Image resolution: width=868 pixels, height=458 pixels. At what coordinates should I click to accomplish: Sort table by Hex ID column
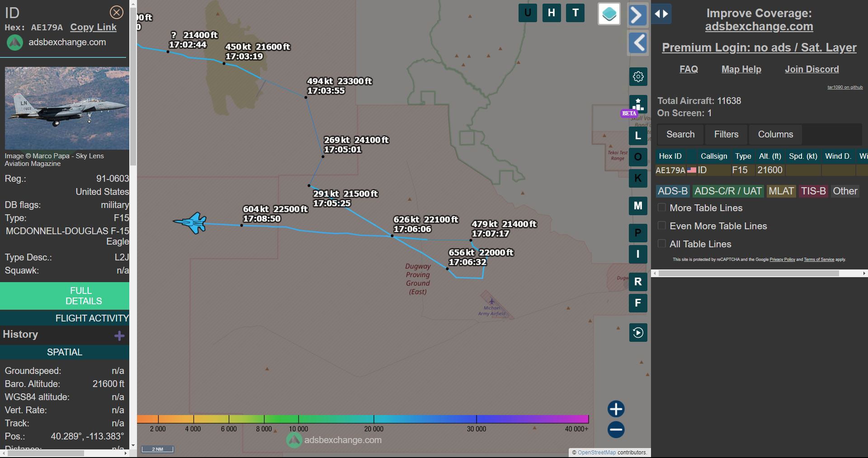coord(670,156)
